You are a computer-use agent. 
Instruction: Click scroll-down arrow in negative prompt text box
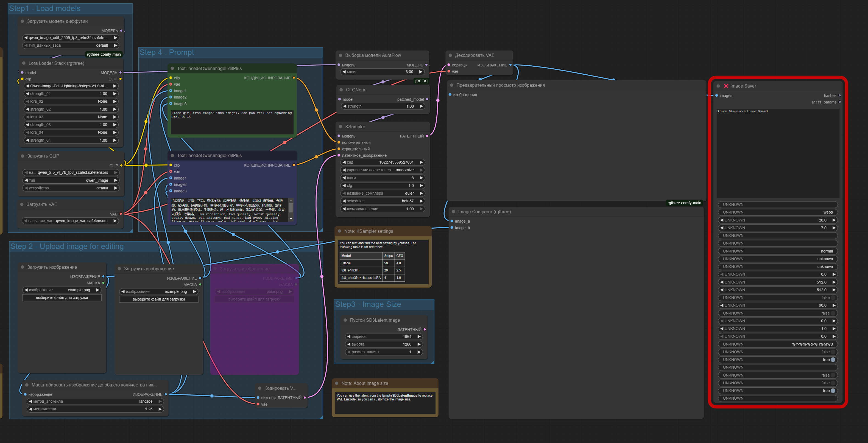[291, 219]
